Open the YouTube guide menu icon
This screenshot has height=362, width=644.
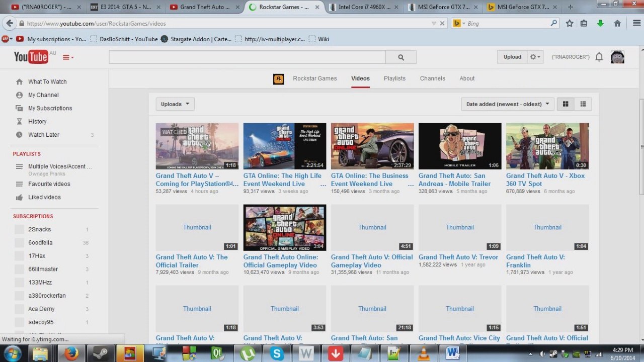pos(68,57)
